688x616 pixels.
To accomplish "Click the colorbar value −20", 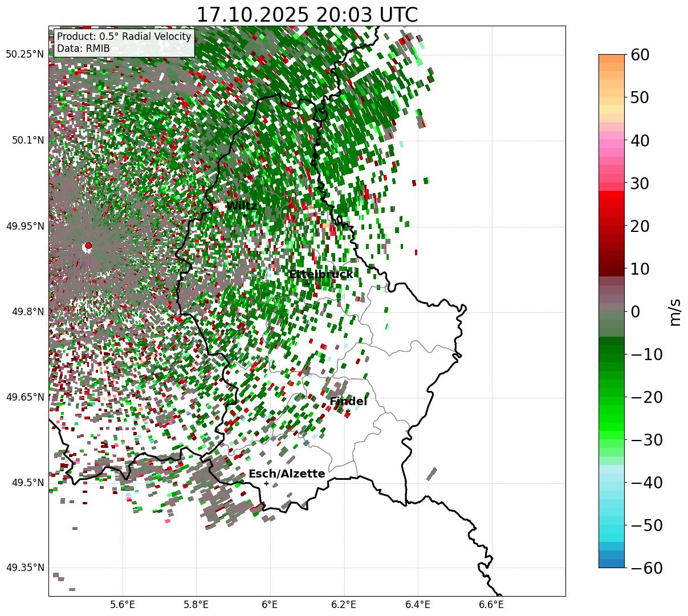I will pyautogui.click(x=646, y=397).
